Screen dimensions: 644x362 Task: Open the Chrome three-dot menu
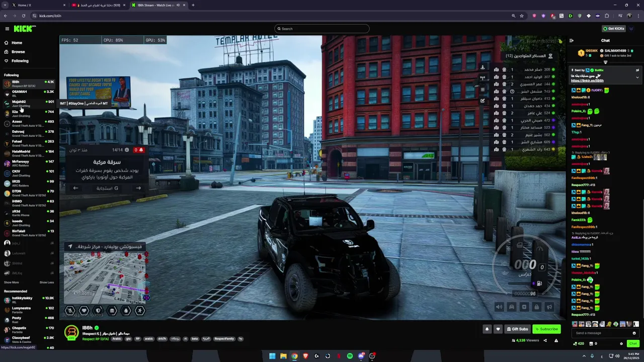coord(637,16)
